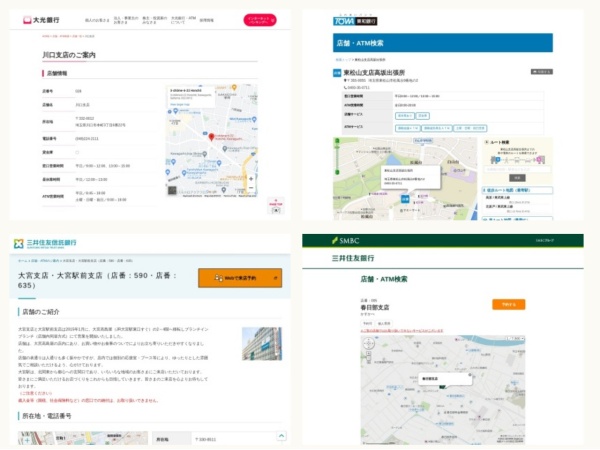
Task: Click the SMBC logo in green header
Action: tap(346, 241)
